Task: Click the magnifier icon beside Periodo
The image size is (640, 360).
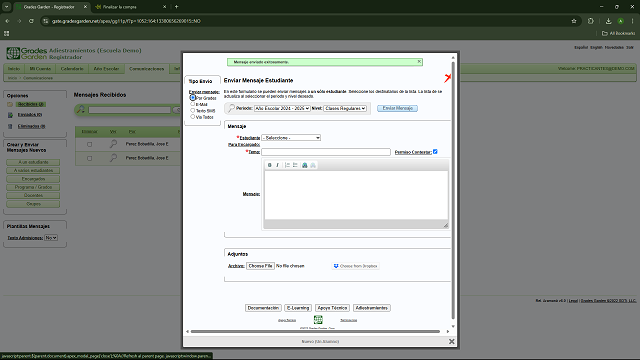Action: (231, 108)
